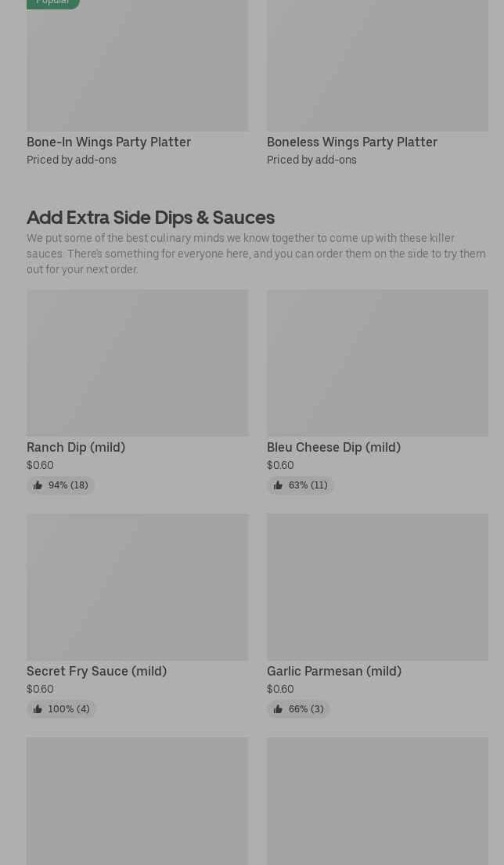Select the Ranch Dip (mild) item image
504x865 pixels.
[137, 362]
